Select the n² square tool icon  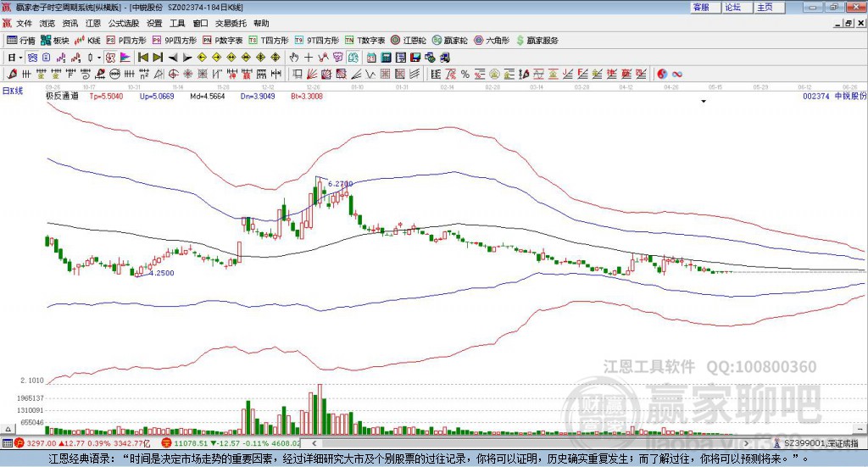click(x=143, y=74)
